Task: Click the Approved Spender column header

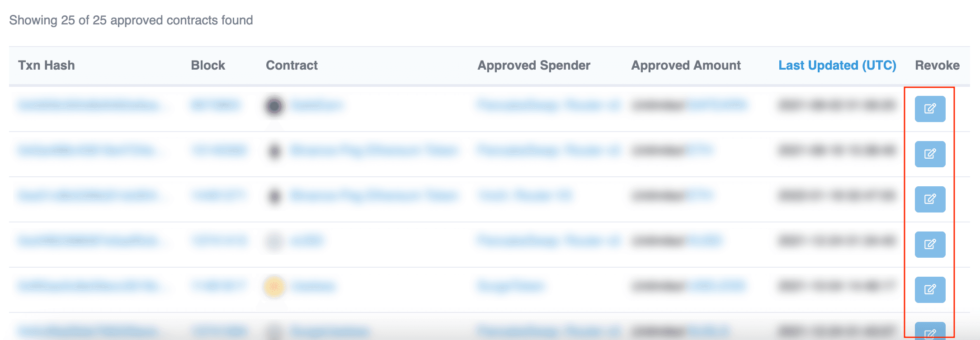Action: point(534,65)
